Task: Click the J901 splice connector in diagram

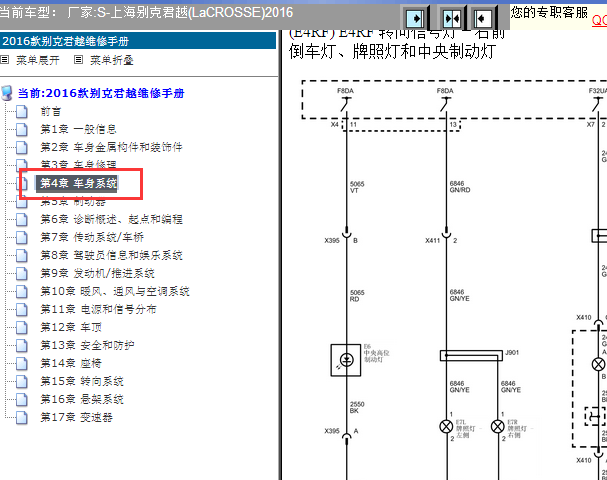Action: (471, 355)
